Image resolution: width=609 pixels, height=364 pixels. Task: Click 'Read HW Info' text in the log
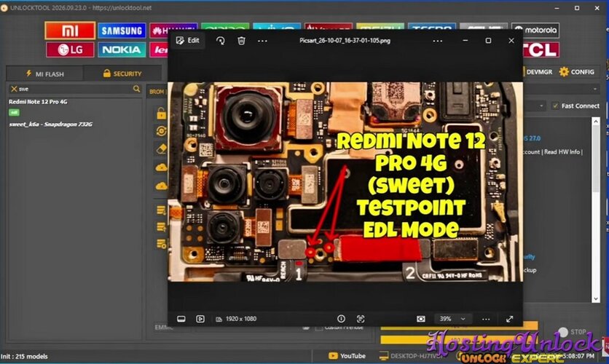click(562, 152)
